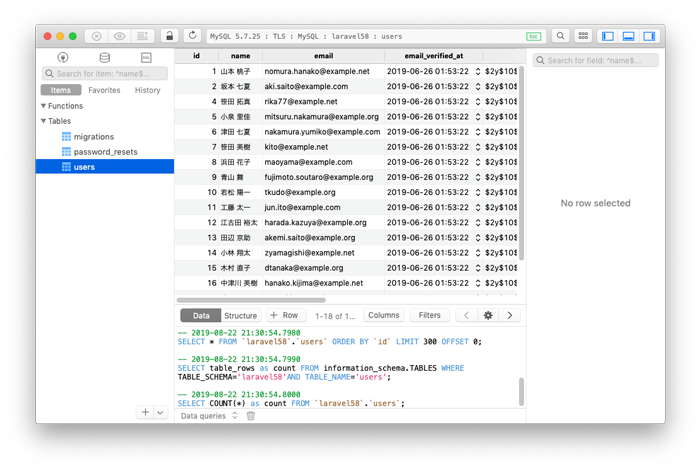Switch to the Favorites tab
The width and height of the screenshot is (700, 470).
[x=104, y=90]
